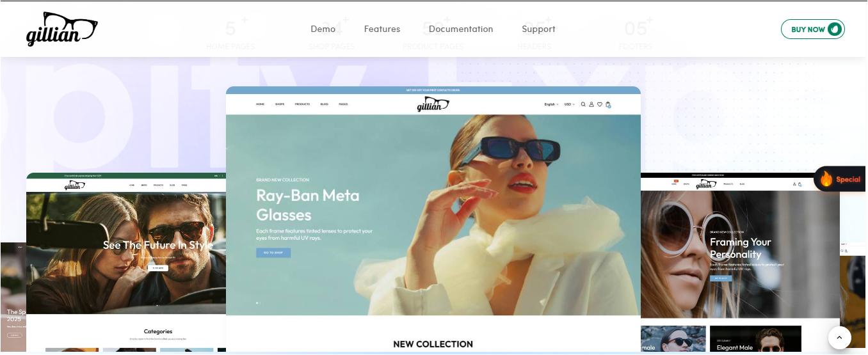The image size is (868, 355).
Task: Click the flame icon beside Special
Action: (826, 178)
